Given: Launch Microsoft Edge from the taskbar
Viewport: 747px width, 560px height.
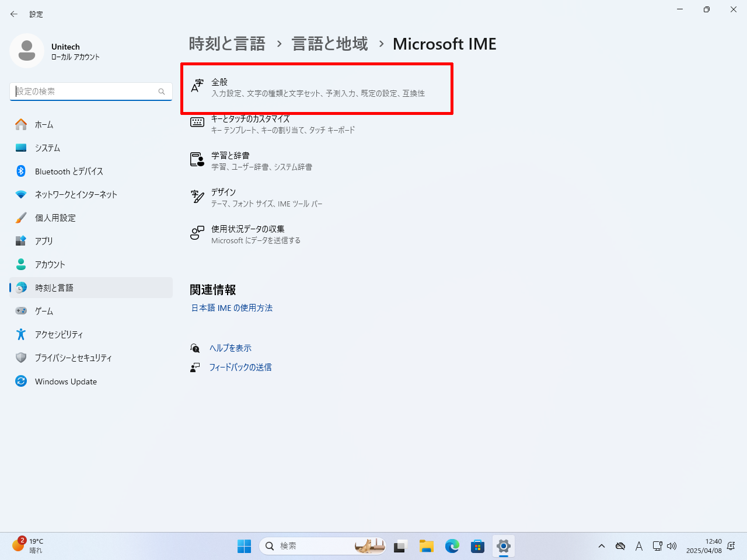Looking at the screenshot, I should coord(452,546).
